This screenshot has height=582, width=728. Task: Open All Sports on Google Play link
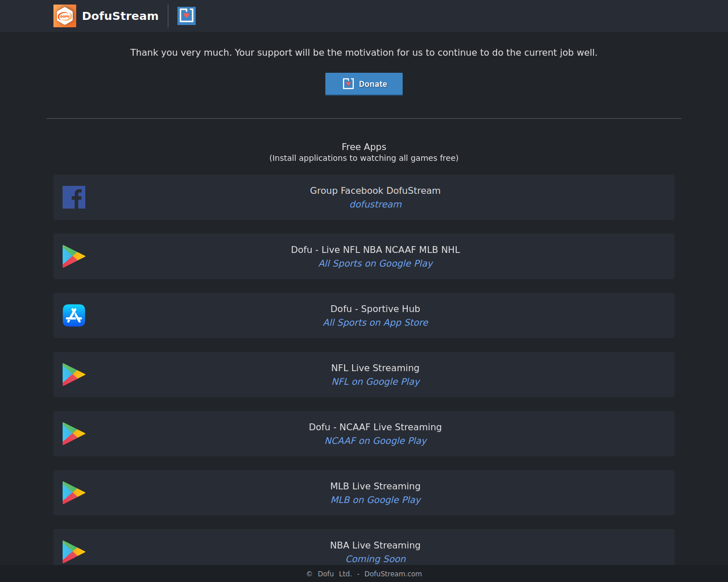tap(375, 263)
